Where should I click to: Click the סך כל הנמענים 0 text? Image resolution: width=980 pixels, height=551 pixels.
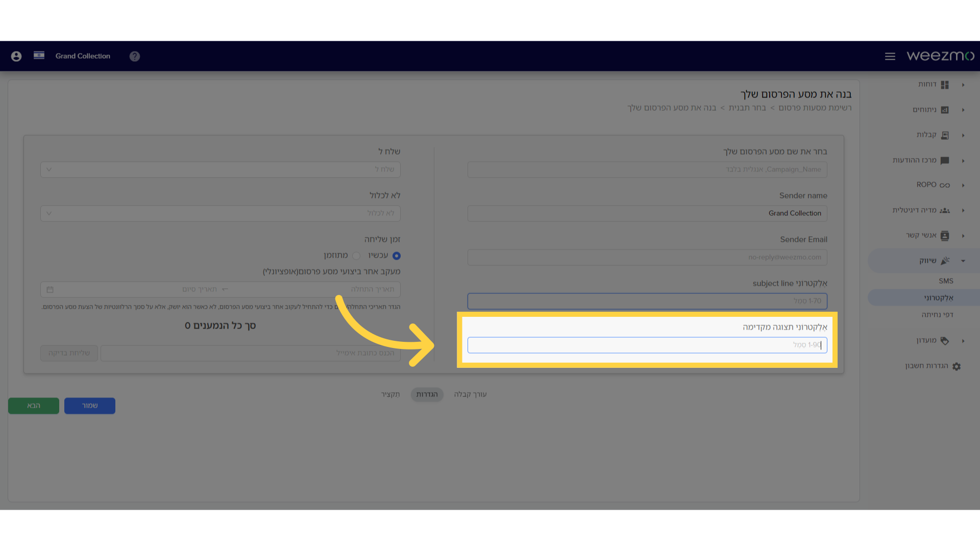click(220, 325)
